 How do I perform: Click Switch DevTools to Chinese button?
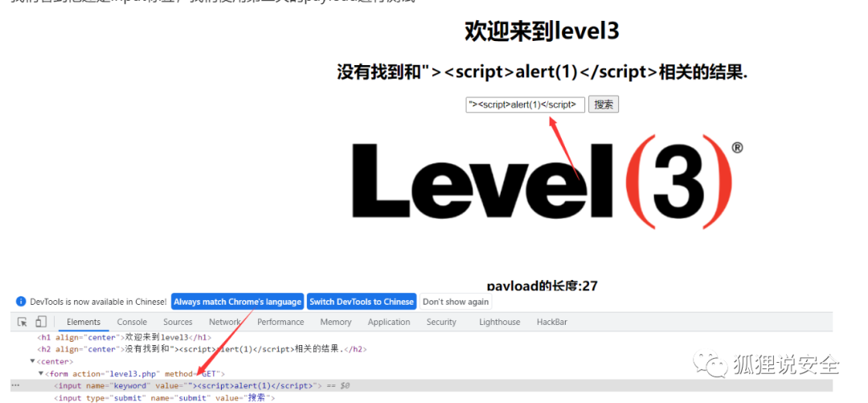coord(362,302)
